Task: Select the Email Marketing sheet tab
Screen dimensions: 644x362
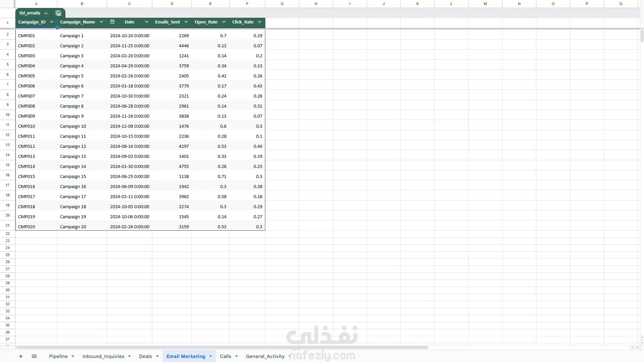Action: (186, 356)
